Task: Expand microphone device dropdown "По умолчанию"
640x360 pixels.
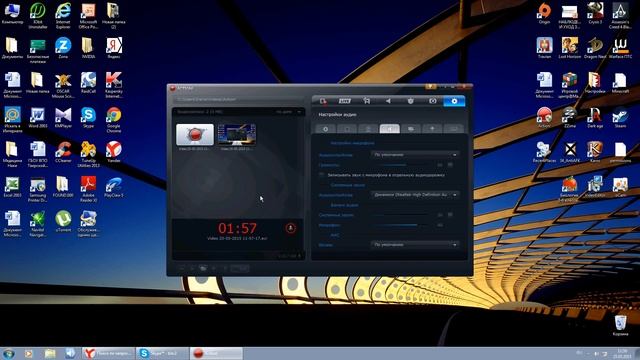Action: point(415,155)
